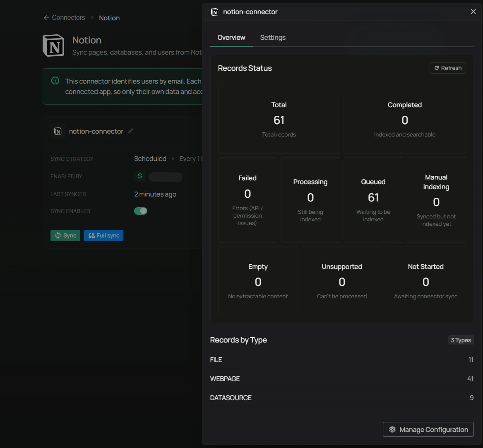Image resolution: width=483 pixels, height=448 pixels.
Task: Click the DATASOURCE count 9
Action: point(471,398)
